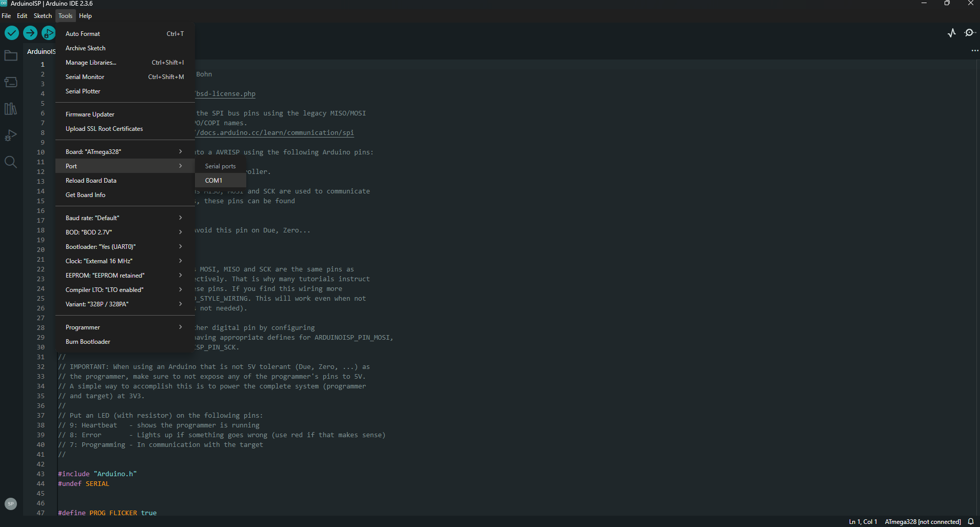This screenshot has width=980, height=527.
Task: Open the Help menu
Action: 85,16
